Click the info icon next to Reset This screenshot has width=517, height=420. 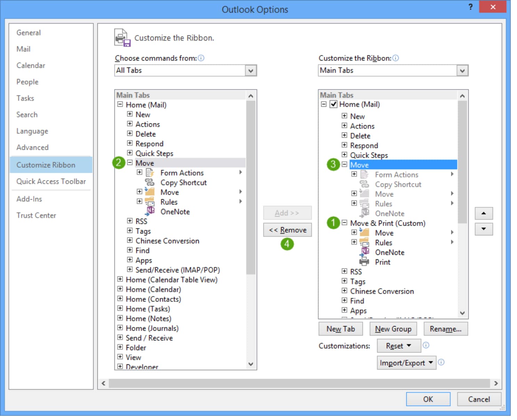tap(425, 346)
